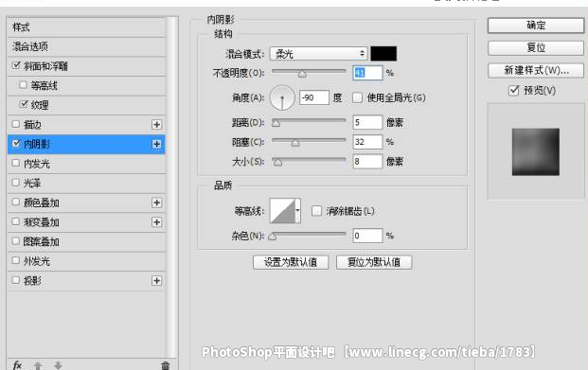
Task: Enable the 等高线 sub-option checkbox
Action: 24,85
